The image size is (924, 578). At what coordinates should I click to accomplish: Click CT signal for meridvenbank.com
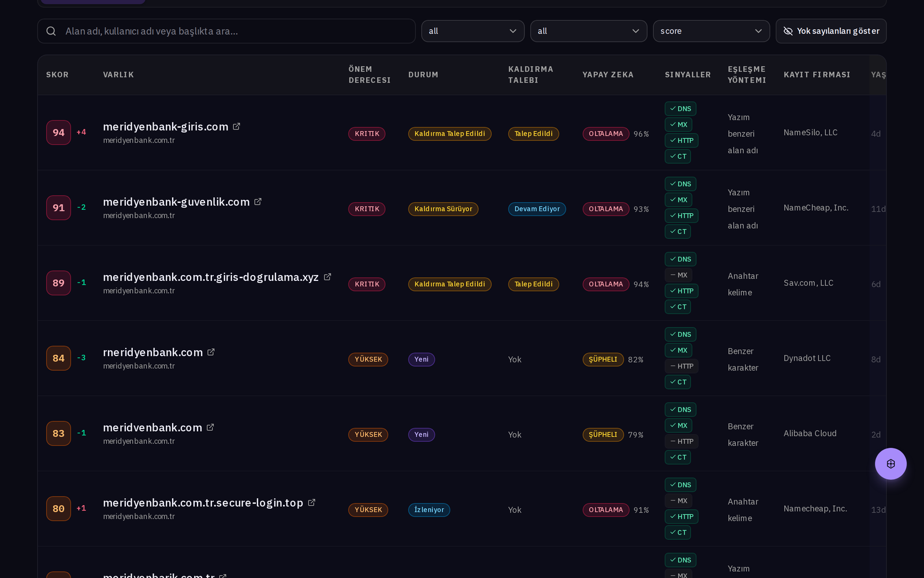[x=678, y=457]
